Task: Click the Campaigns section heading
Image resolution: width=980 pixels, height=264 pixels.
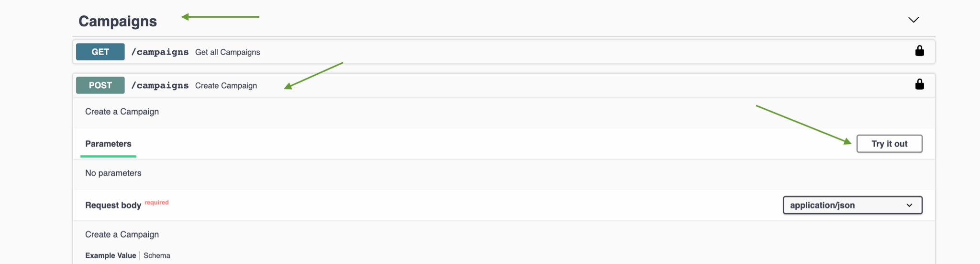Action: [118, 21]
